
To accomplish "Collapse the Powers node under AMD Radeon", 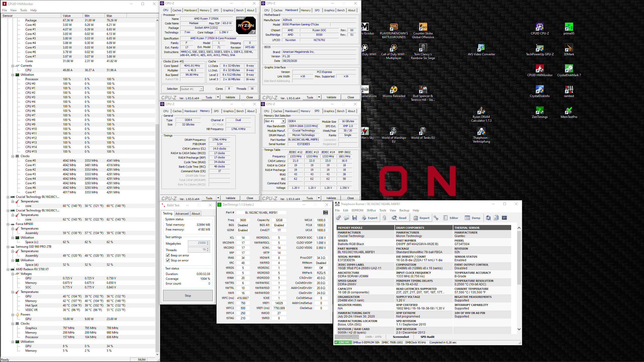I will tap(12, 314).
